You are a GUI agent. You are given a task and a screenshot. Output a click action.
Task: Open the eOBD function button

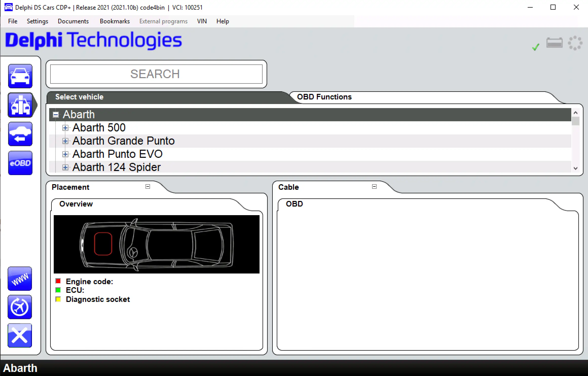pyautogui.click(x=20, y=163)
